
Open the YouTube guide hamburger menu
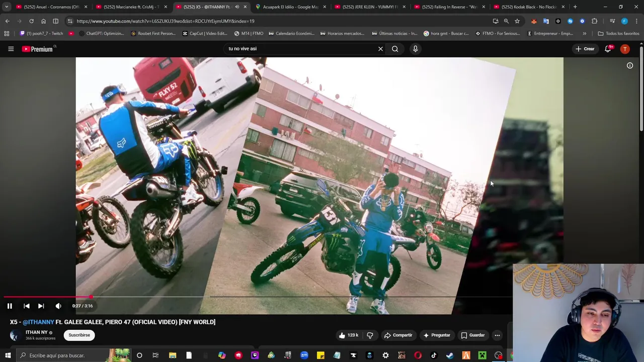coord(11,49)
